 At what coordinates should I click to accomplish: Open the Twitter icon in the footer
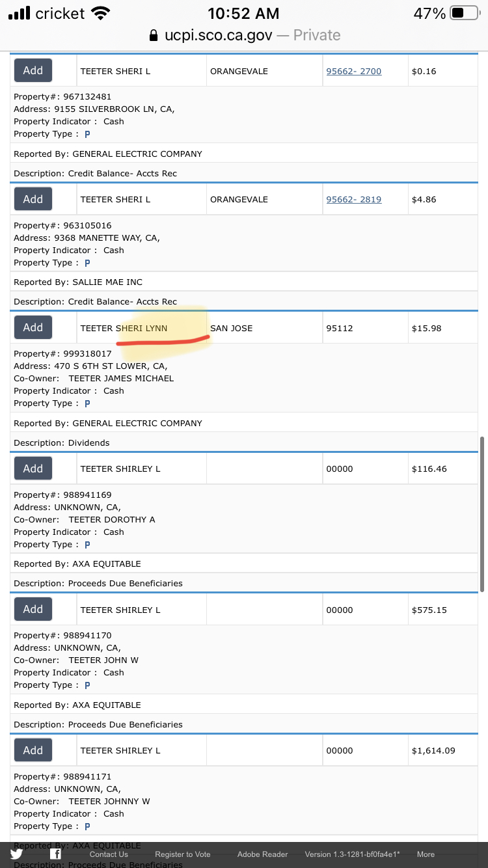17,854
